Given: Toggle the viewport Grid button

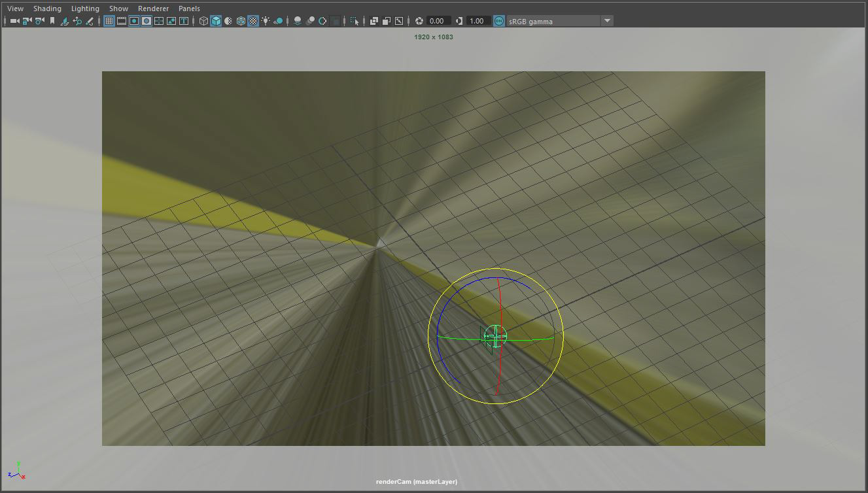Looking at the screenshot, I should pos(109,21).
